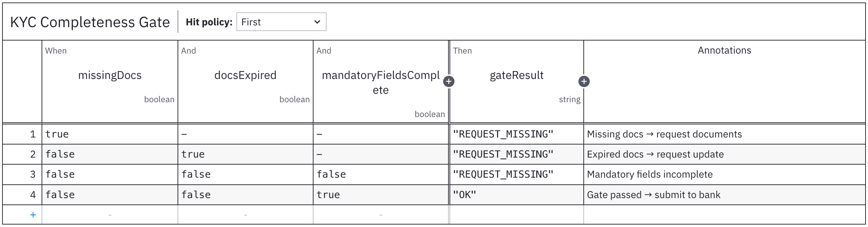Image resolution: width=868 pixels, height=227 pixels.
Task: Edit annotation 'Gate passed → submit to bank'
Action: 724,195
